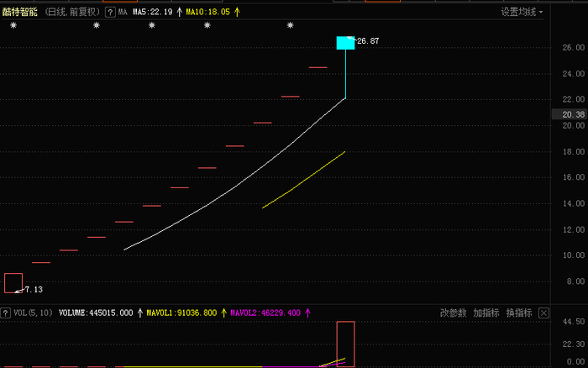Click the second star event marker

pyautogui.click(x=97, y=25)
